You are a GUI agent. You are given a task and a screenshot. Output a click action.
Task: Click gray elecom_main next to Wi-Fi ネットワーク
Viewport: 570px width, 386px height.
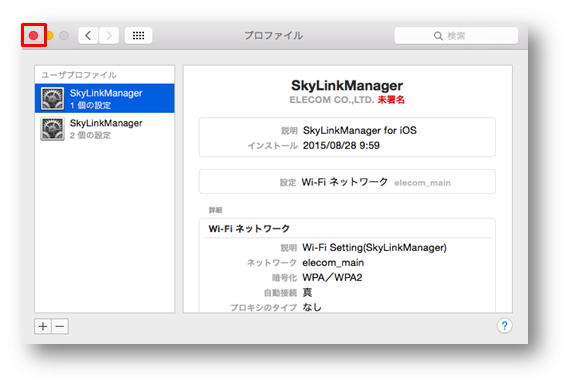click(422, 182)
